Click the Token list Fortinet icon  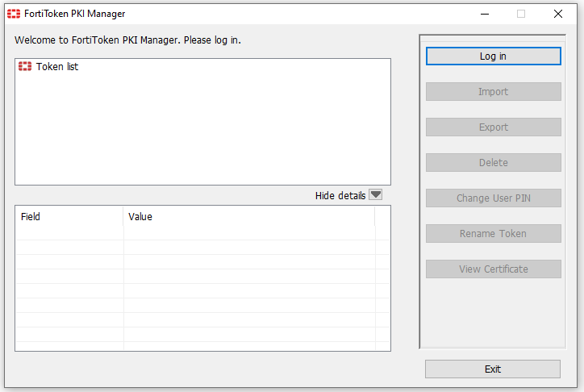pyautogui.click(x=25, y=67)
